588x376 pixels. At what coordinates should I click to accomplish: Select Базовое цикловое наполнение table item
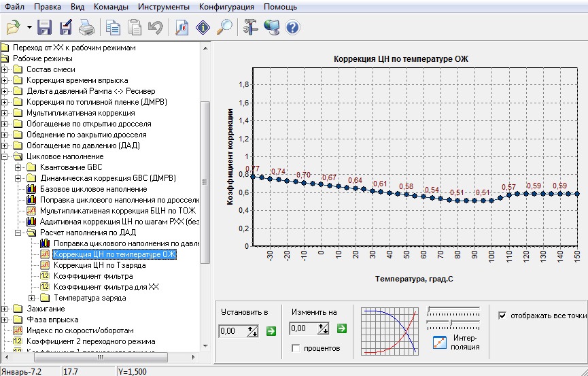(93, 189)
